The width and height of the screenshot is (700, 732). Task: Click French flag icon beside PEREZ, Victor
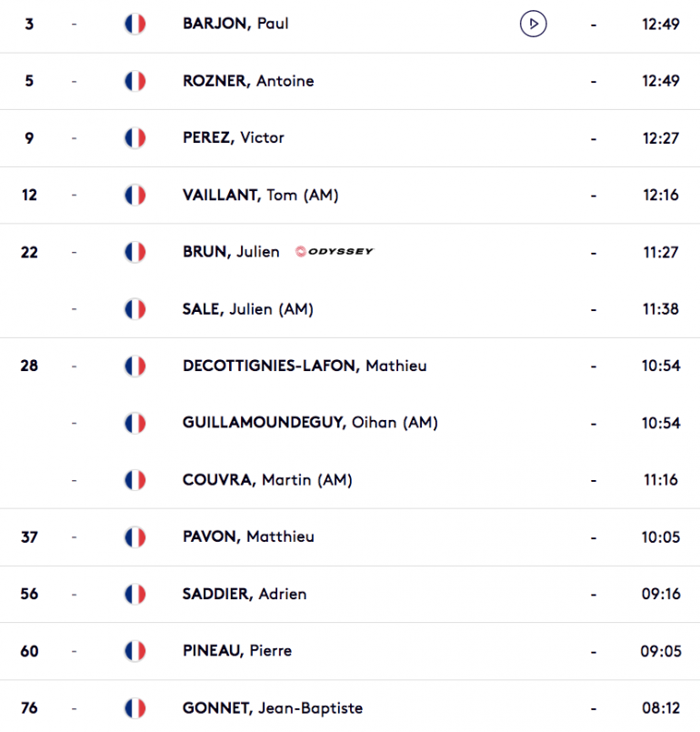point(135,138)
